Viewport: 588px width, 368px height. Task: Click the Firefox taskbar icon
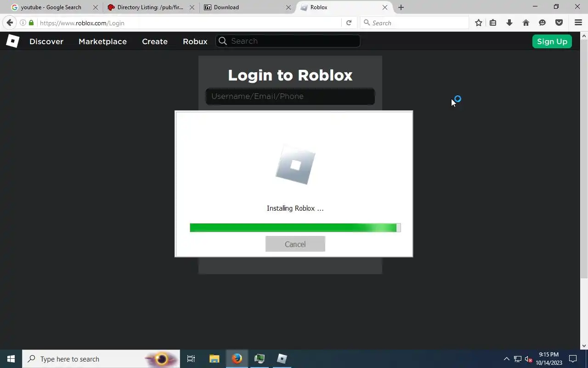click(x=237, y=359)
